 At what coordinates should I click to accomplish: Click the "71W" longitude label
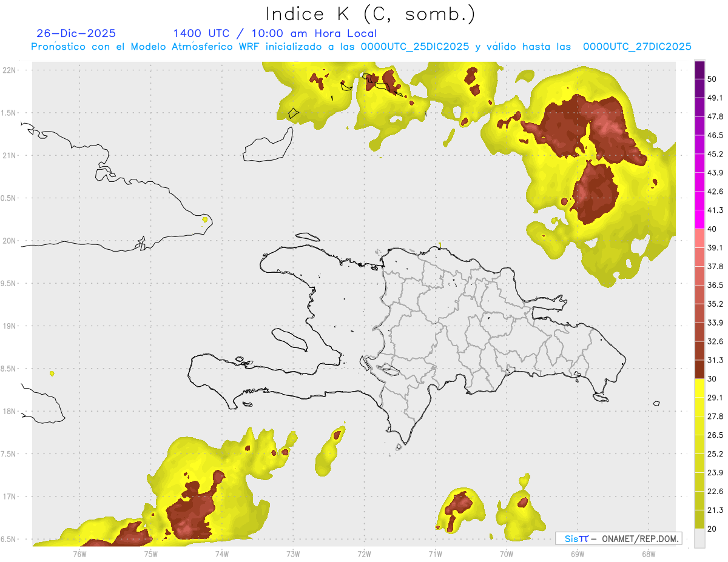(x=435, y=554)
